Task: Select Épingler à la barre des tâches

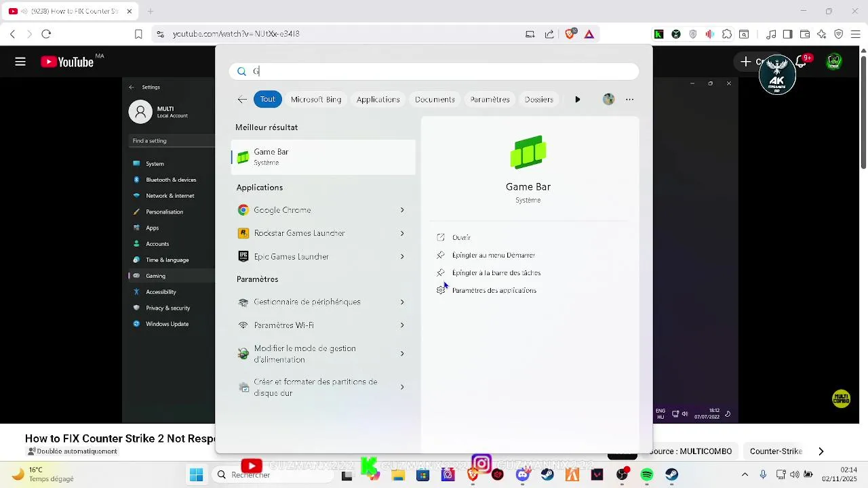Action: click(x=496, y=272)
